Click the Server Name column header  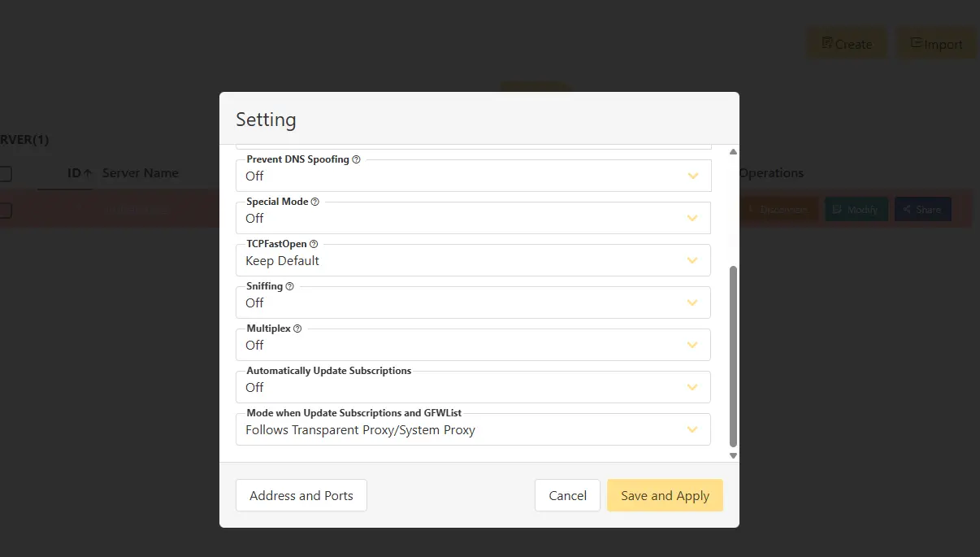[x=141, y=172]
